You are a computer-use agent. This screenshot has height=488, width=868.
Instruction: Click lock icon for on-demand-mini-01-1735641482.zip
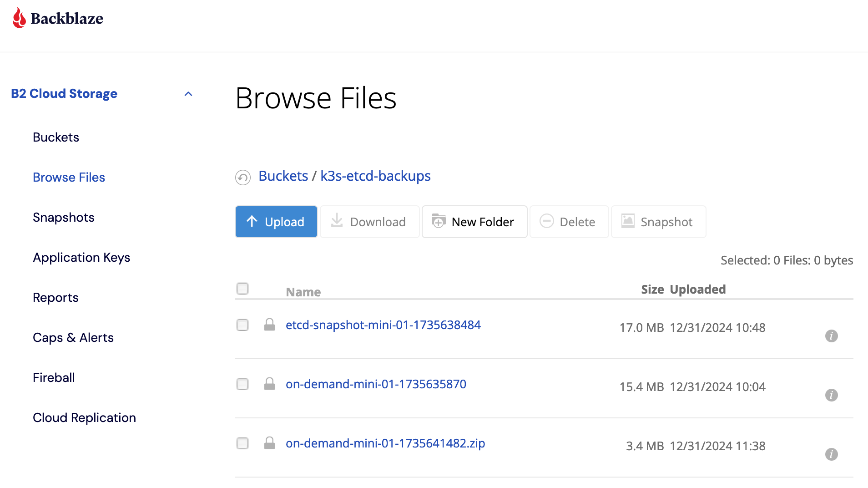(269, 443)
